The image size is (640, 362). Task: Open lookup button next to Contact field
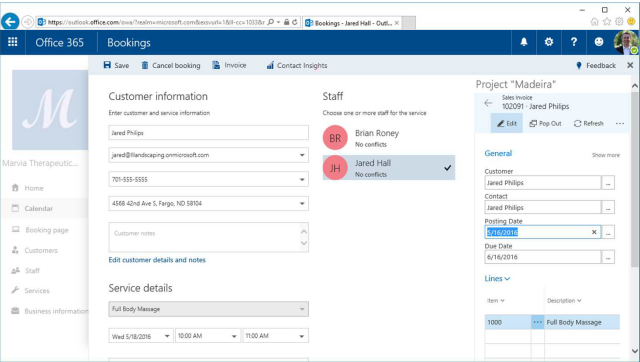point(608,208)
